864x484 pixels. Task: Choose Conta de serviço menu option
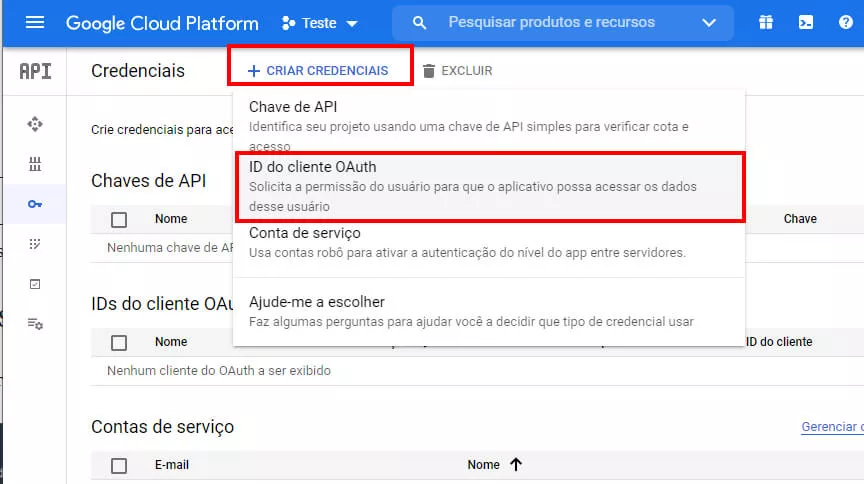pos(489,243)
